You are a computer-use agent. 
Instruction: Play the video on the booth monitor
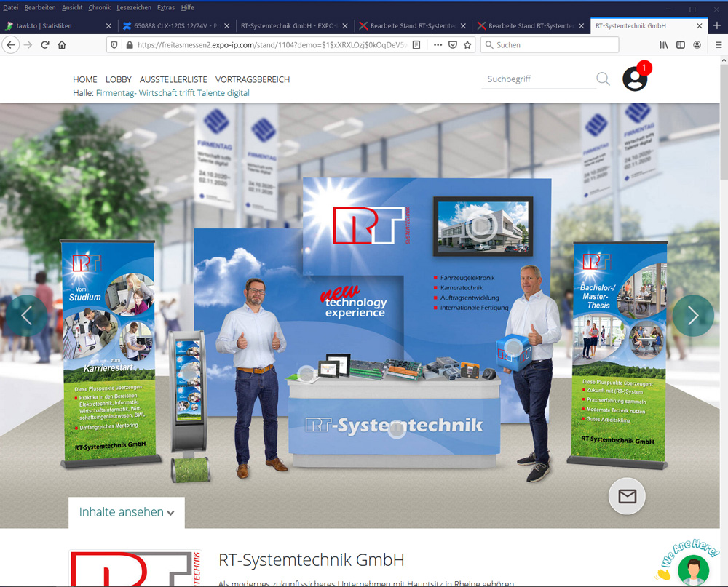click(482, 226)
